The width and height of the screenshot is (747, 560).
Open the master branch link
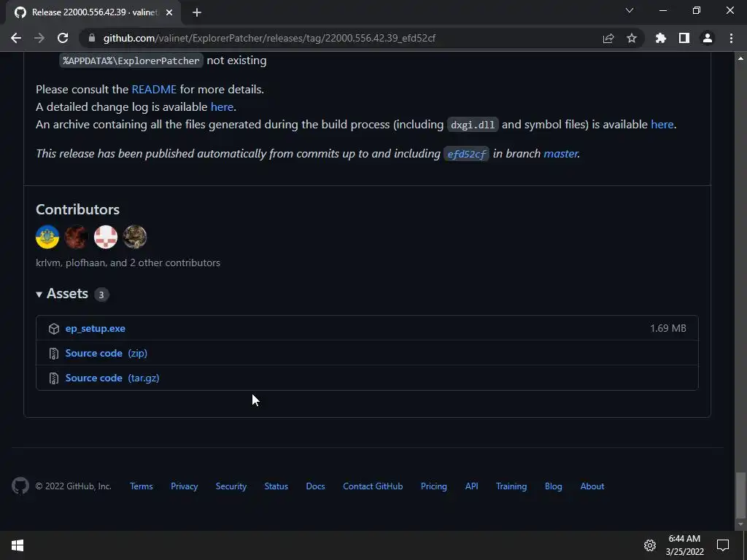561,153
